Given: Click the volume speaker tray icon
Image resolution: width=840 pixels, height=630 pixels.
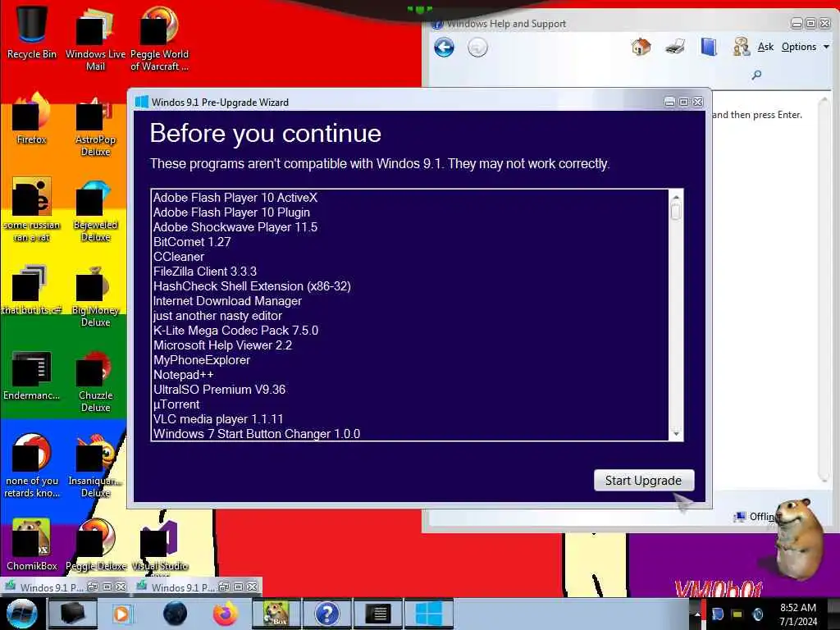Looking at the screenshot, I should pos(757,614).
